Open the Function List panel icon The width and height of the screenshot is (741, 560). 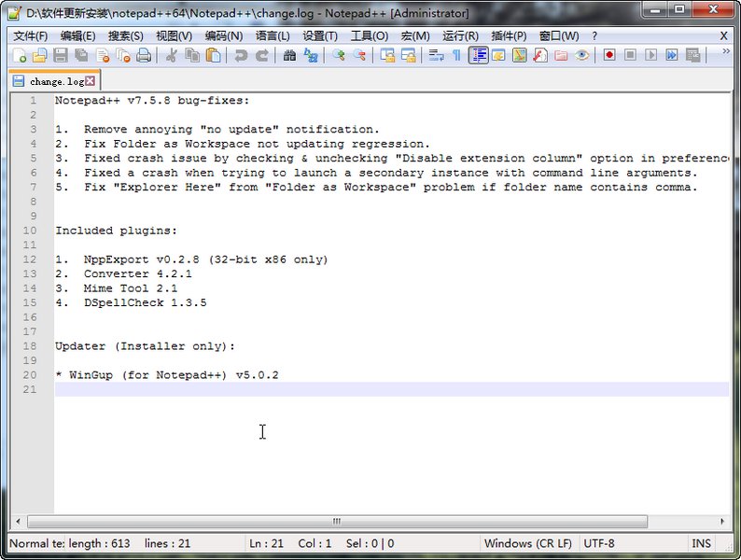pos(540,55)
